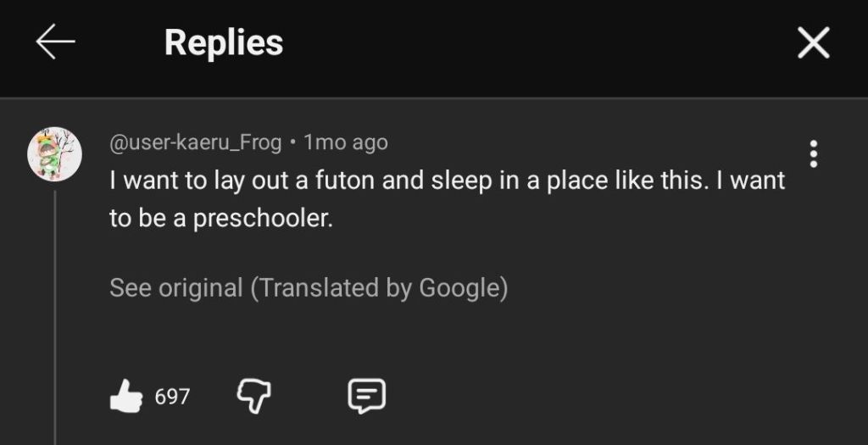The width and height of the screenshot is (868, 445).
Task: Click the word "Google" in translation note
Action: (x=459, y=288)
